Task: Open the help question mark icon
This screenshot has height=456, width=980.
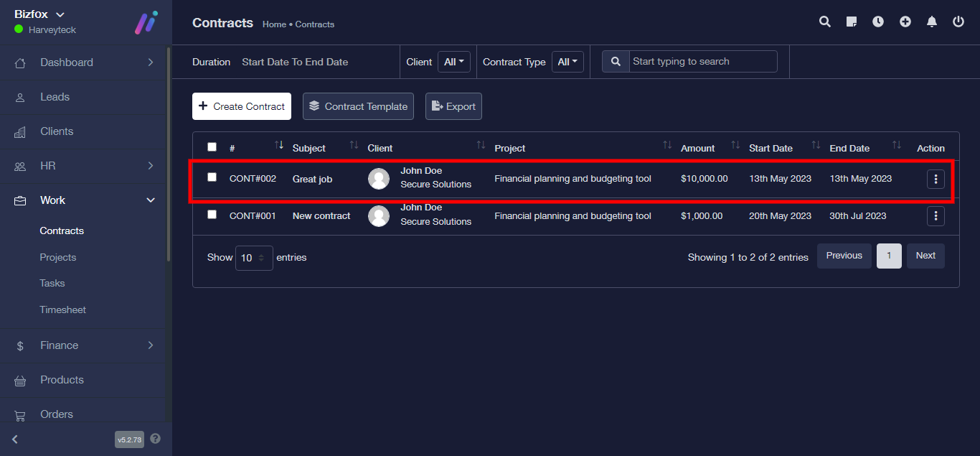Action: click(x=156, y=439)
